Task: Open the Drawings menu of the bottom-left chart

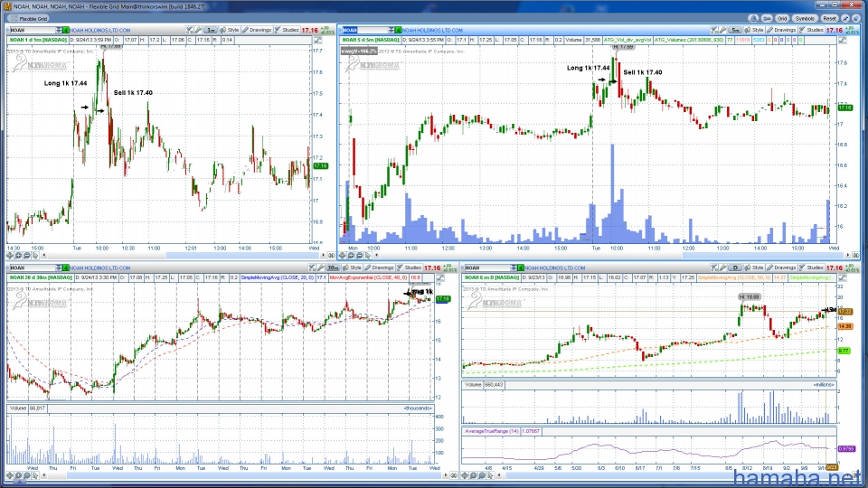Action: click(x=382, y=267)
